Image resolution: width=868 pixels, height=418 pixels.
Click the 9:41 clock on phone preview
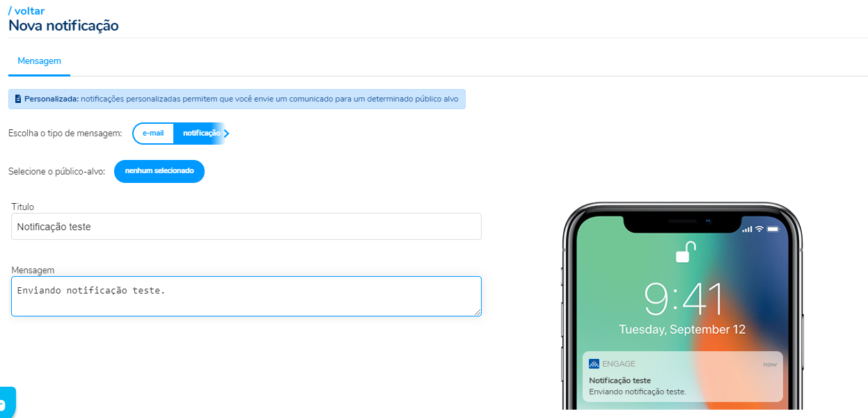(x=683, y=300)
